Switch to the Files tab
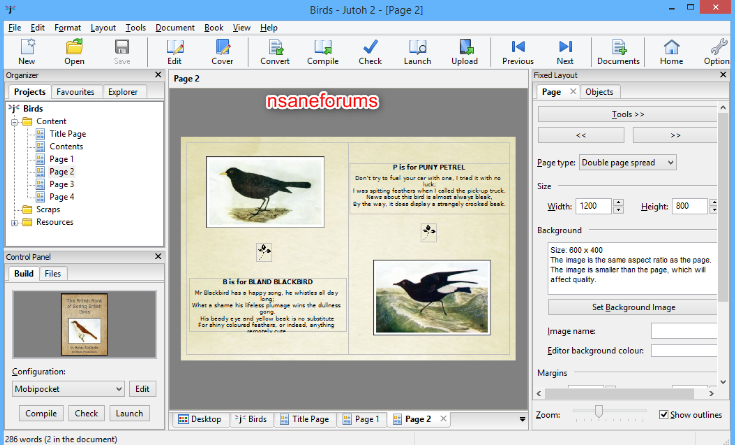 point(52,273)
